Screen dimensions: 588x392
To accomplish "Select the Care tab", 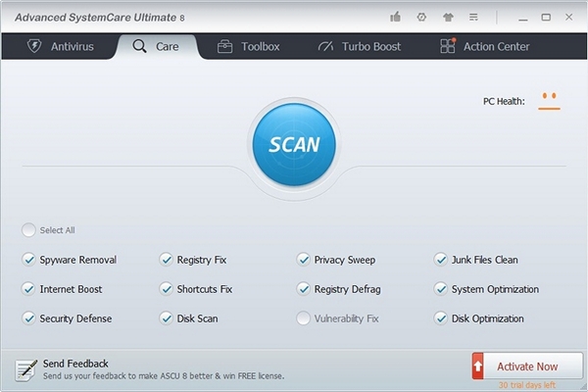I will pos(156,46).
